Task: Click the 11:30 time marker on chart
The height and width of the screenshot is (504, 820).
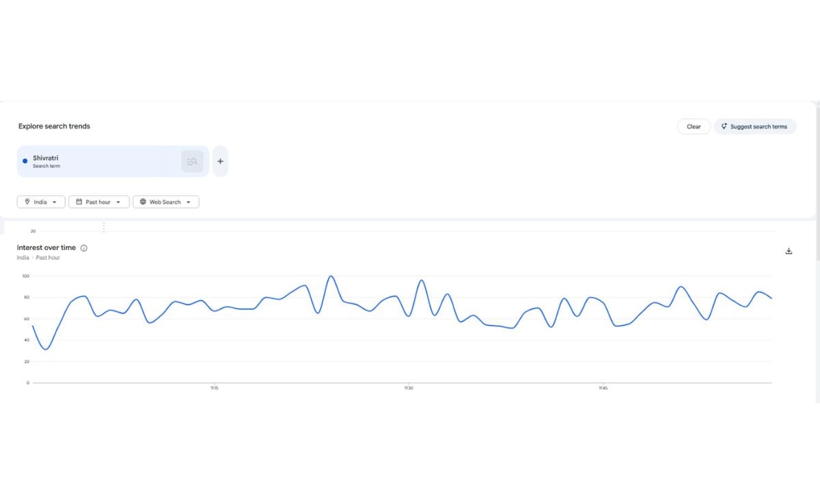Action: point(409,389)
